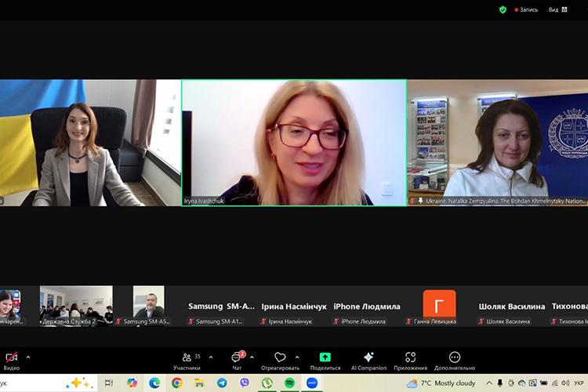This screenshot has width=588, height=392.
Task: Open Приложения apps icon
Action: 410,361
